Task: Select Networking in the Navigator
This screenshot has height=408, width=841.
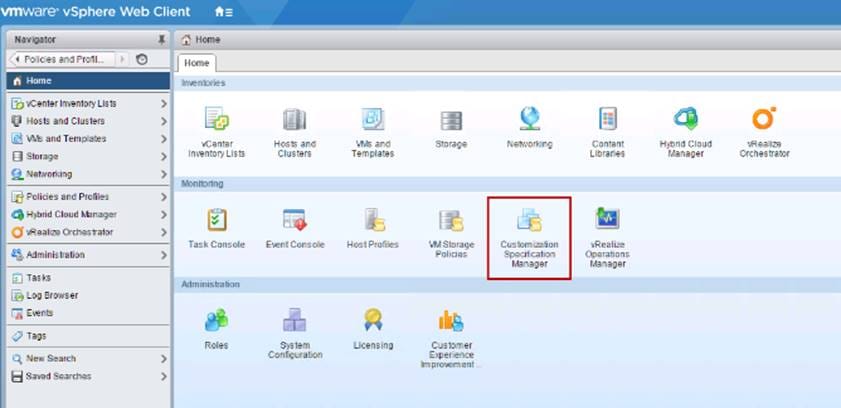Action: (x=88, y=174)
